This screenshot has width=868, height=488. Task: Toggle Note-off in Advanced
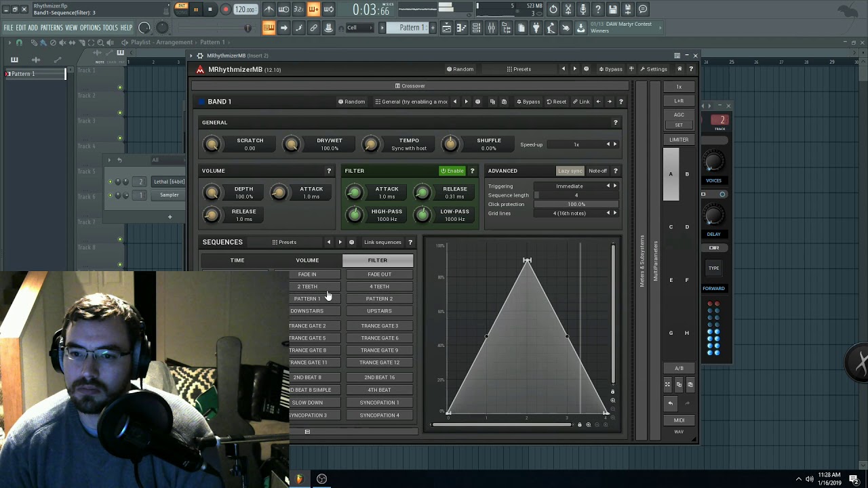click(597, 171)
